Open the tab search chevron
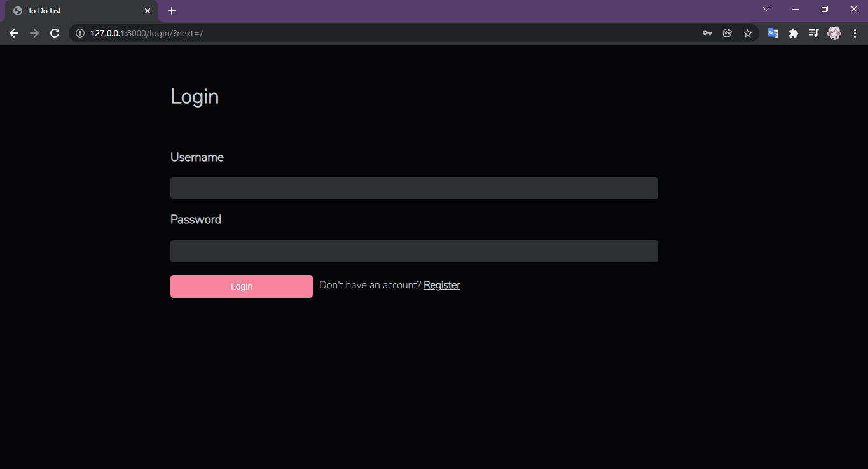The height and width of the screenshot is (469, 868). (766, 9)
